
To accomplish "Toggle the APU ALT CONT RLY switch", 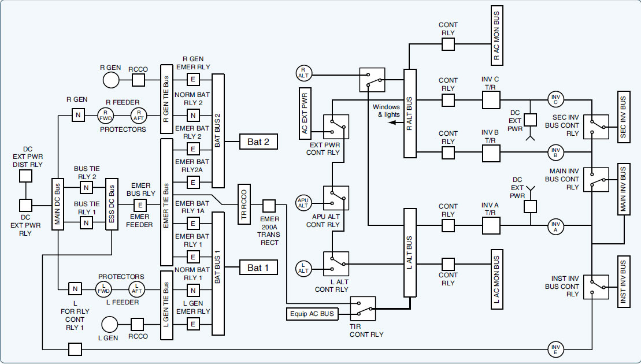I will pyautogui.click(x=336, y=198).
